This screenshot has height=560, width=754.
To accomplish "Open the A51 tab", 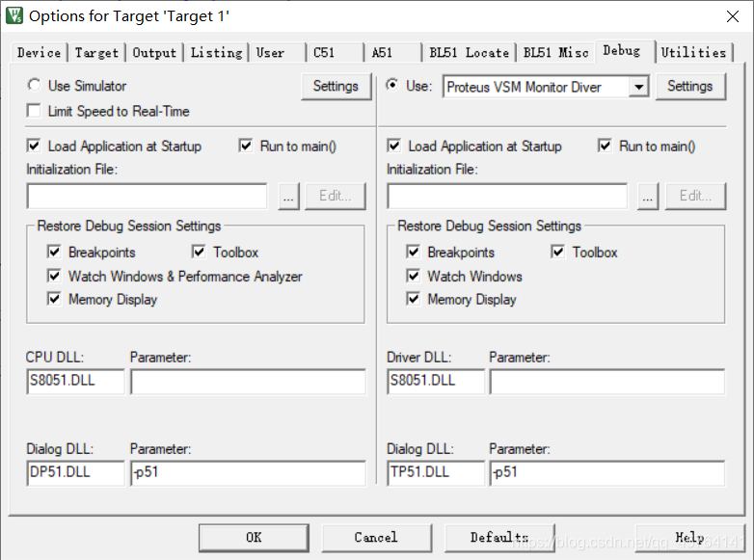I will point(392,52).
